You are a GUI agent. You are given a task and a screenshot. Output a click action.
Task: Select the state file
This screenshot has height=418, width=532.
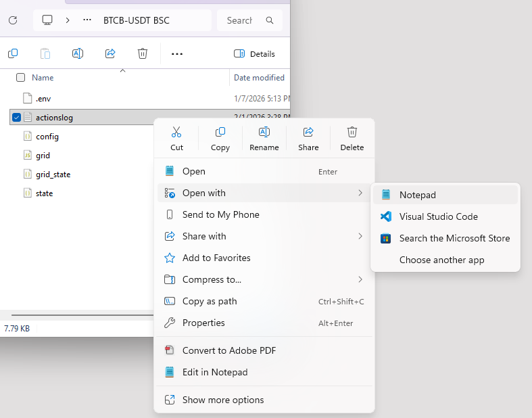[x=45, y=193]
